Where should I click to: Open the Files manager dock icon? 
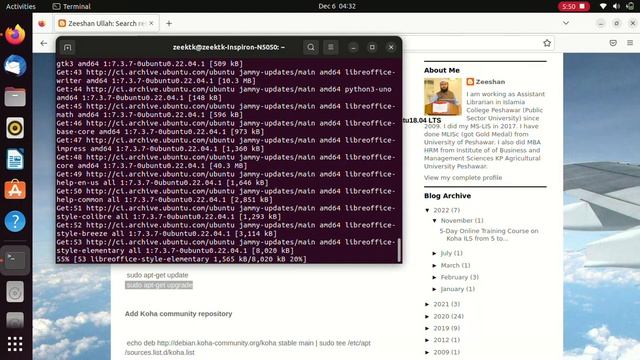click(x=15, y=97)
